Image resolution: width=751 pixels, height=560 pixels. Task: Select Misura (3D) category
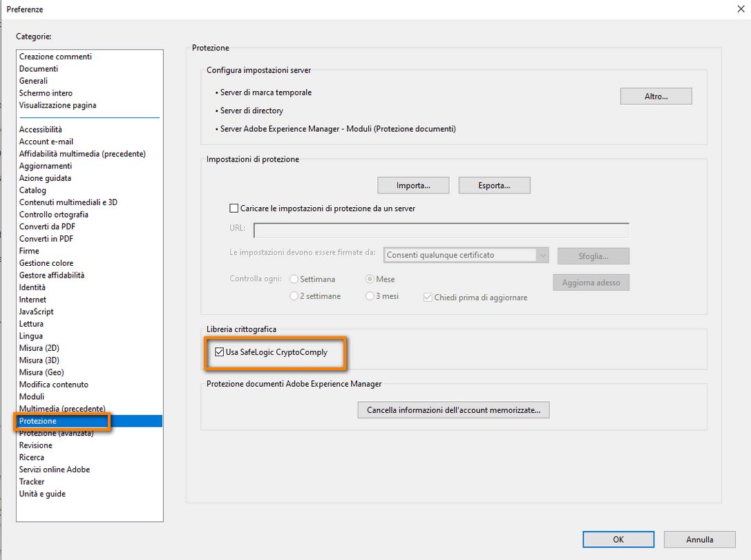(39, 360)
